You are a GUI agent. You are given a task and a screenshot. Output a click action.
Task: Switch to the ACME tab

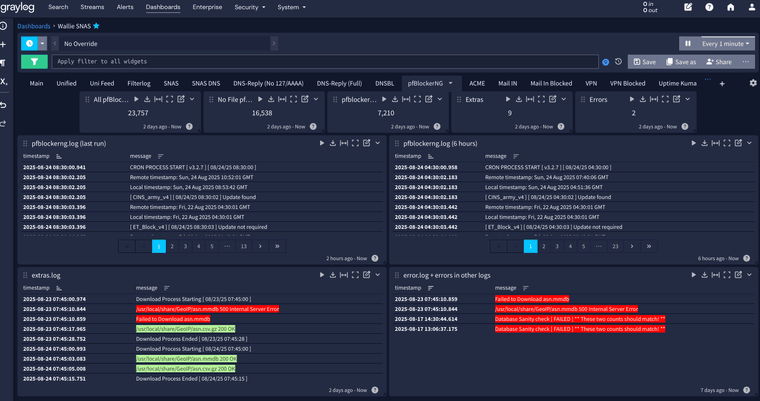tap(477, 83)
